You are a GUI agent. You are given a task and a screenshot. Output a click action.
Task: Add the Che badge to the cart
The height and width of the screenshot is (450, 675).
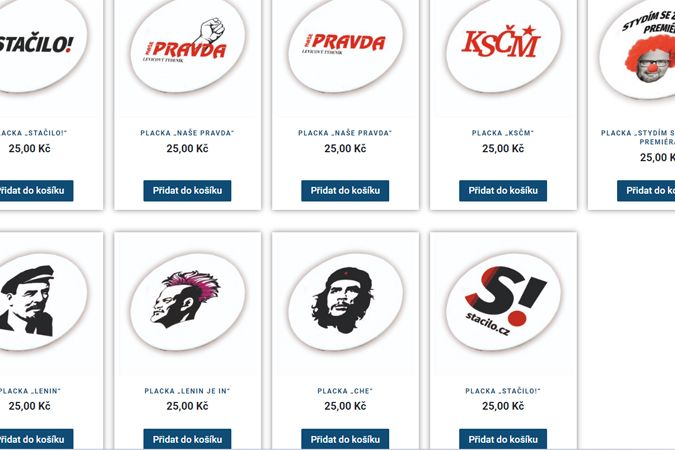click(x=345, y=439)
